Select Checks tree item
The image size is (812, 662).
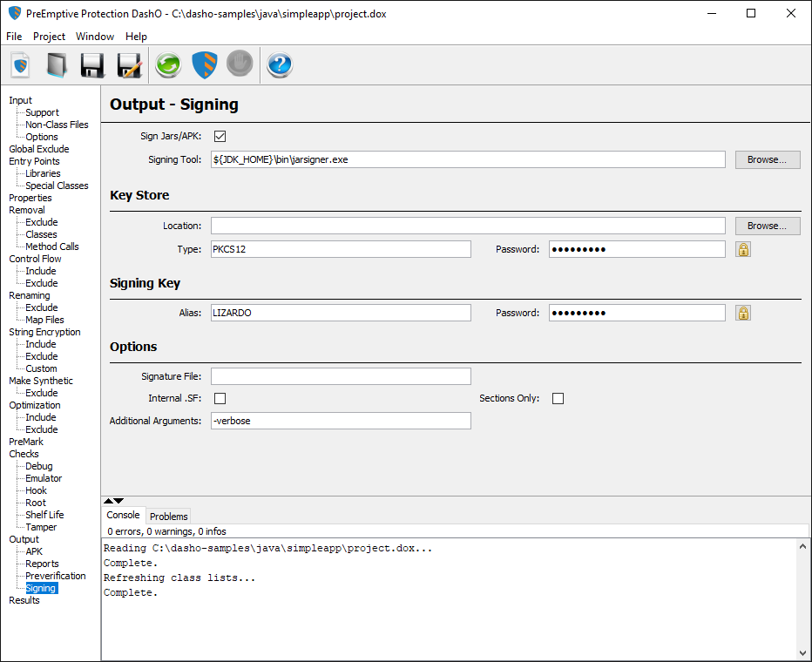coord(24,454)
